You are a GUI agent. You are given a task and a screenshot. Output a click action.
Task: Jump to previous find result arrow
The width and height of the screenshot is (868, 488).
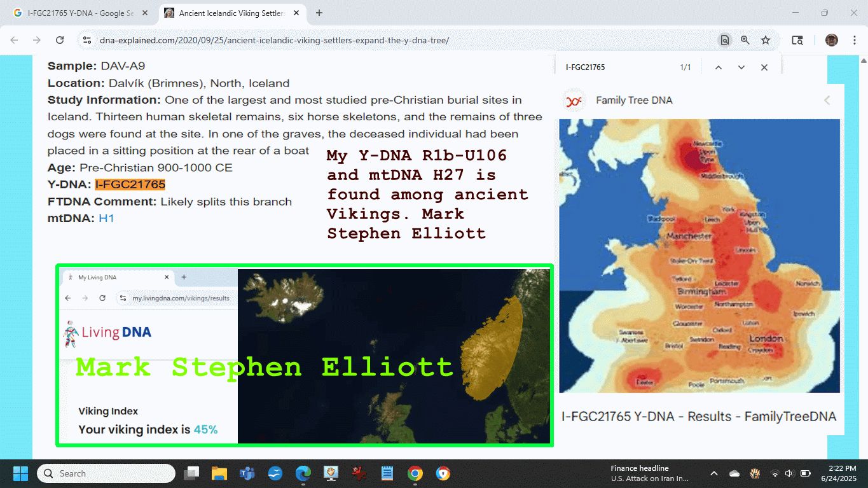[719, 67]
